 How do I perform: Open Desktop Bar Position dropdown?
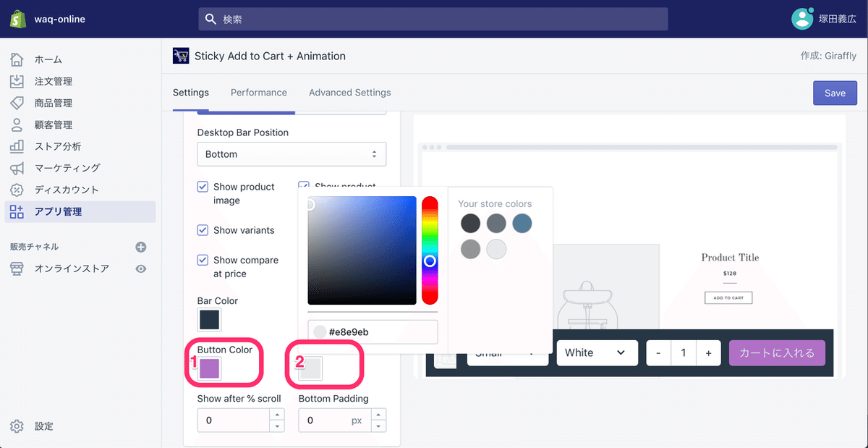tap(292, 154)
